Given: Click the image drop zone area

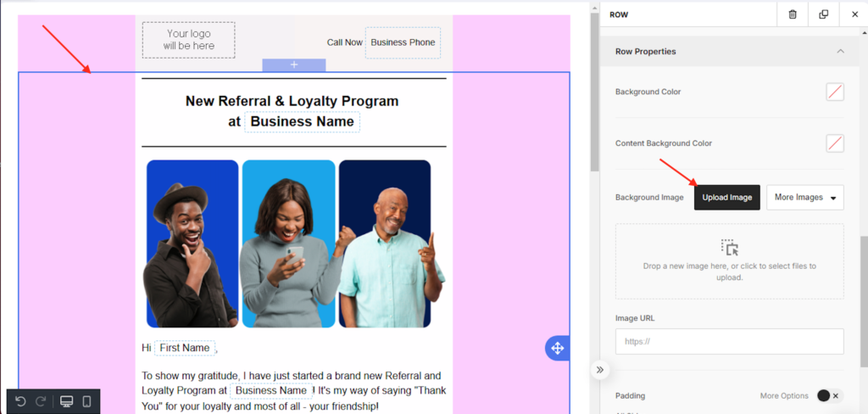Looking at the screenshot, I should (729, 261).
